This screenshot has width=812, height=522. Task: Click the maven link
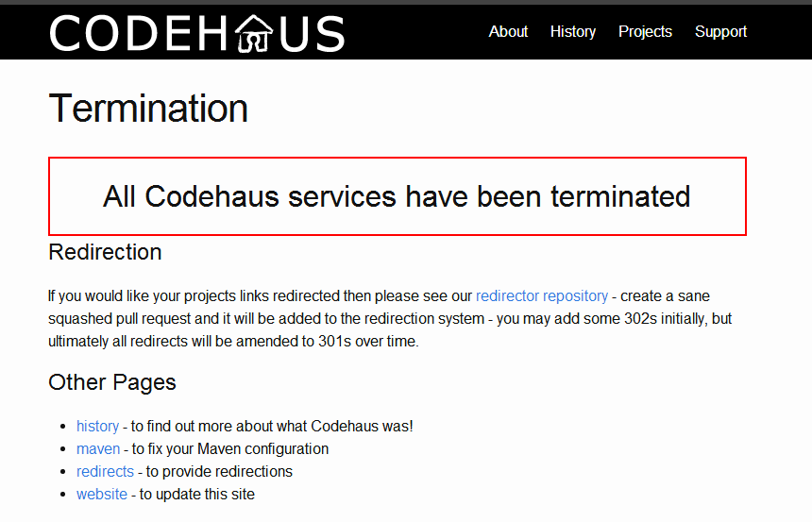[98, 448]
